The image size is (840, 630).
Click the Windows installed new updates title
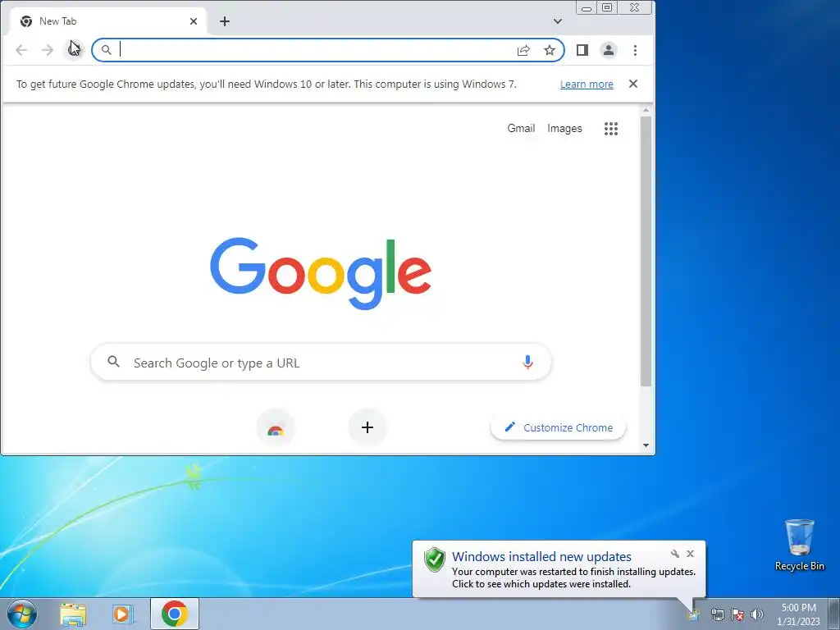(541, 557)
